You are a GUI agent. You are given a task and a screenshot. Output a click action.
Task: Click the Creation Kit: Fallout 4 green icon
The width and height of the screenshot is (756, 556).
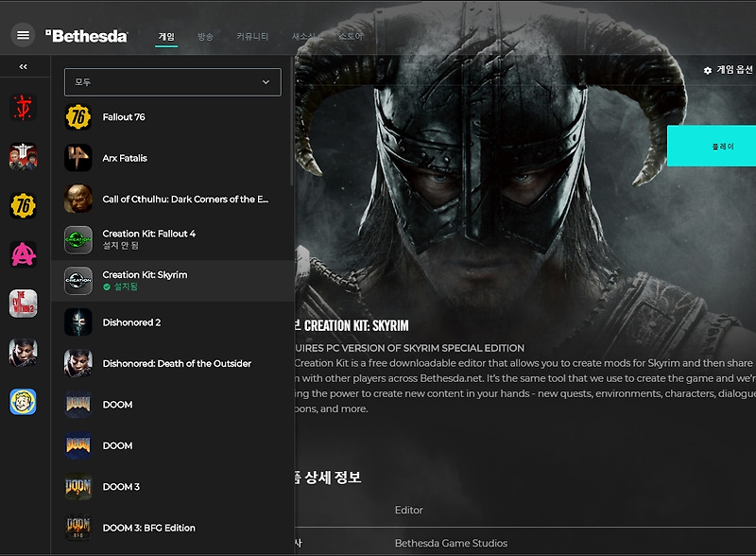(78, 240)
